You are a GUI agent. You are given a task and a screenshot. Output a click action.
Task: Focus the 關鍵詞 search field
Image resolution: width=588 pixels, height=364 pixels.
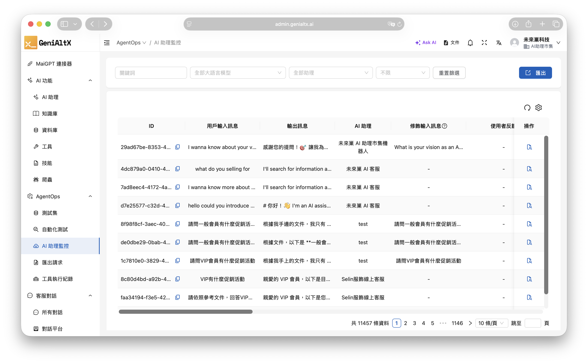coord(151,73)
